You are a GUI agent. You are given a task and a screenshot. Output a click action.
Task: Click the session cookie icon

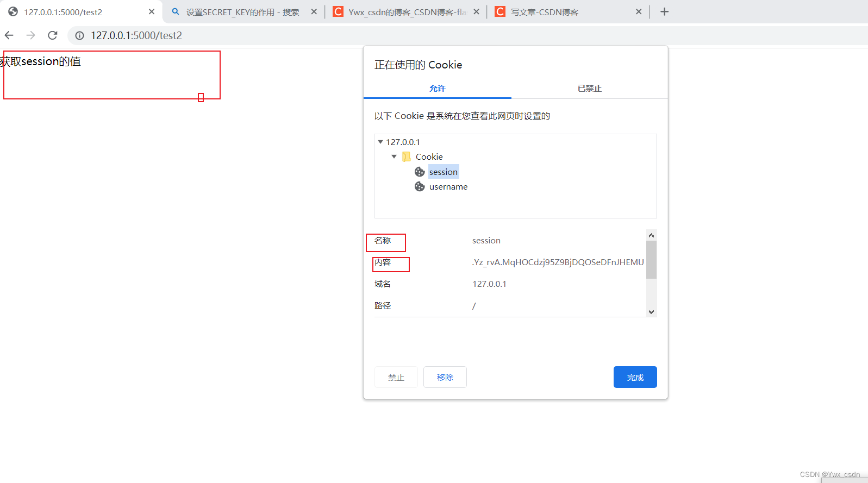[x=420, y=172]
